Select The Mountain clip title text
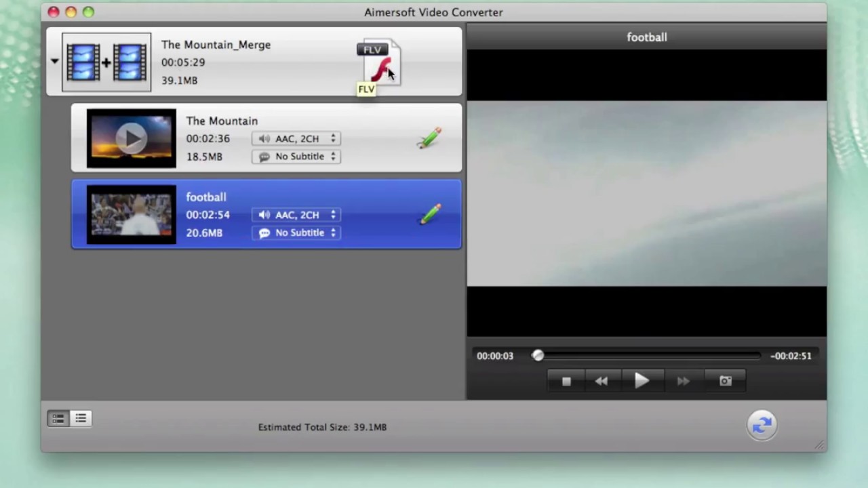This screenshot has height=488, width=868. coord(222,121)
